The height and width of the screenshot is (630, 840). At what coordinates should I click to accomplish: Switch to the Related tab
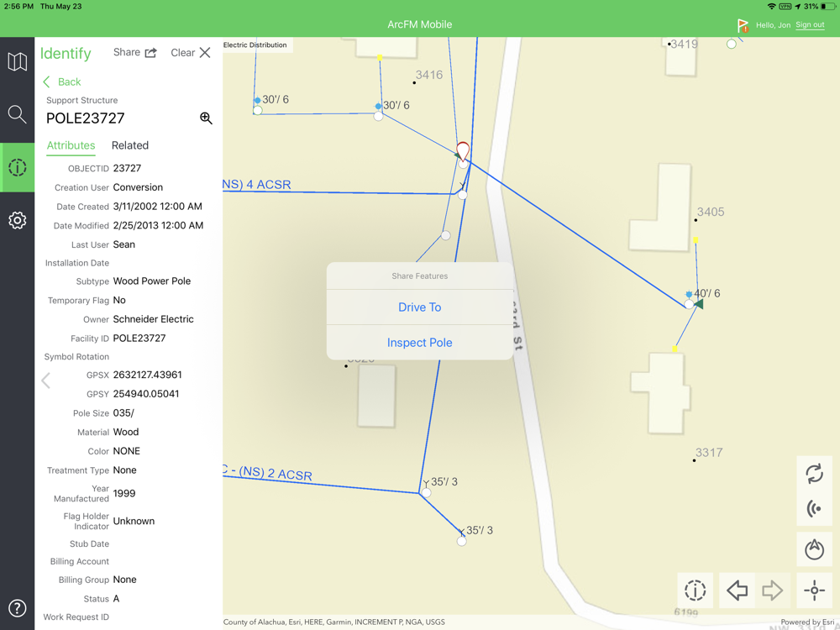130,145
